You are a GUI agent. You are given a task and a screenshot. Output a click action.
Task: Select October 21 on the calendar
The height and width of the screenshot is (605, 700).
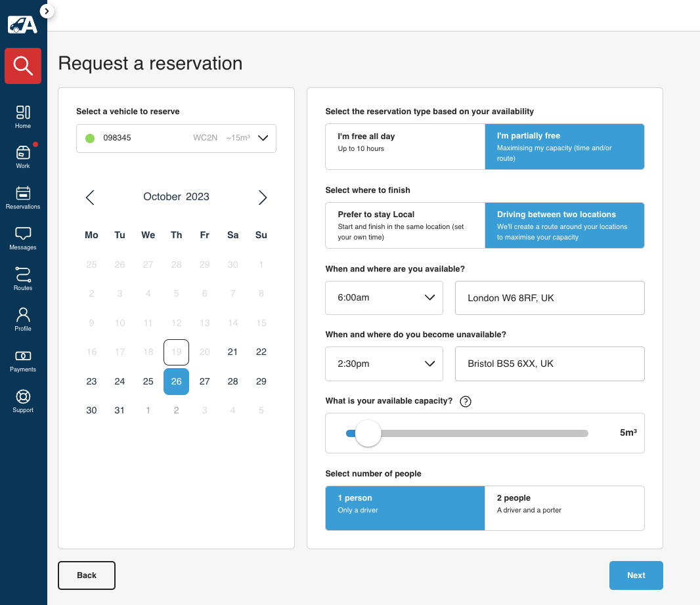point(232,352)
